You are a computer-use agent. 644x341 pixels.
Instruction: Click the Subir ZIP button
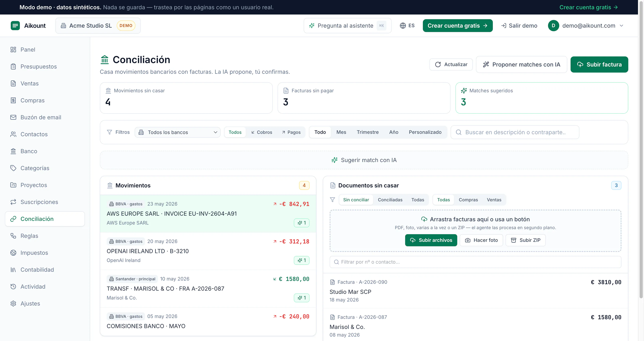tap(525, 240)
